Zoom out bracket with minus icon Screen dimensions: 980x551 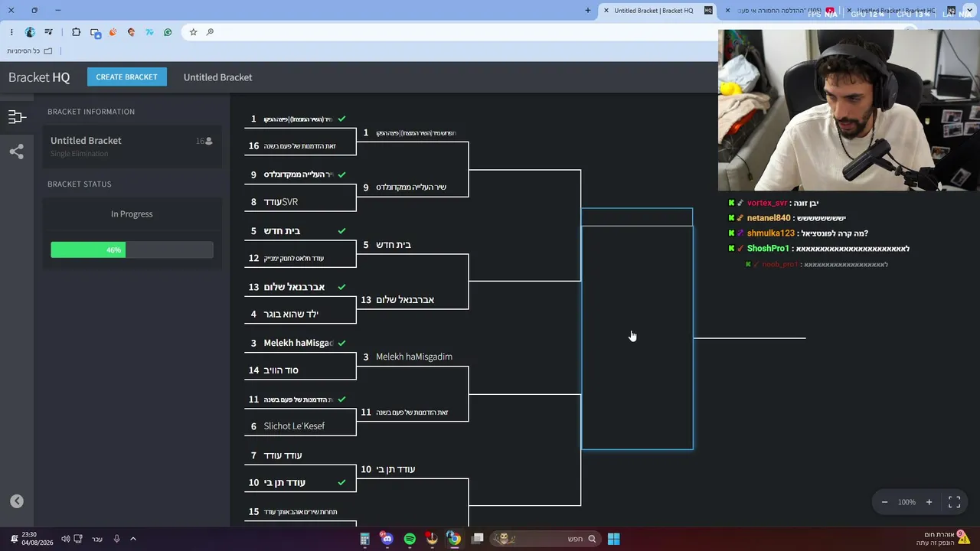pyautogui.click(x=884, y=502)
